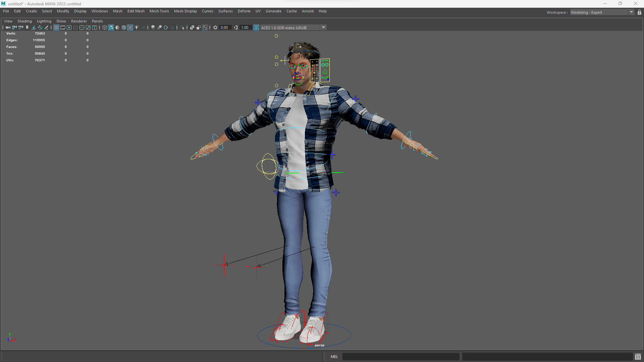The height and width of the screenshot is (362, 644).
Task: Click the MEL language switch label
Action: [x=334, y=357]
